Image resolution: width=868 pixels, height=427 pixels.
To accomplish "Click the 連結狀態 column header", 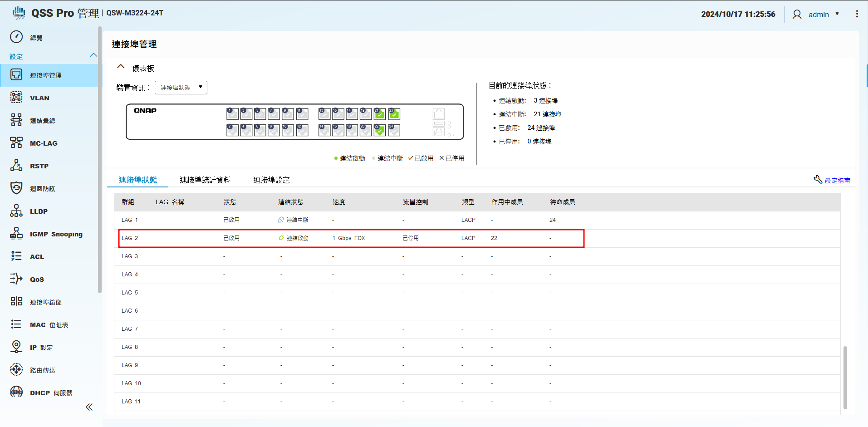I will (x=291, y=202).
